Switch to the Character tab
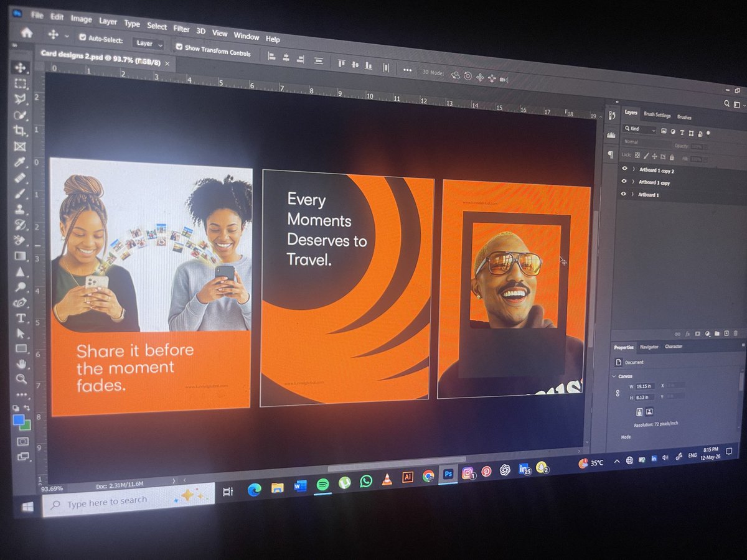 674,347
